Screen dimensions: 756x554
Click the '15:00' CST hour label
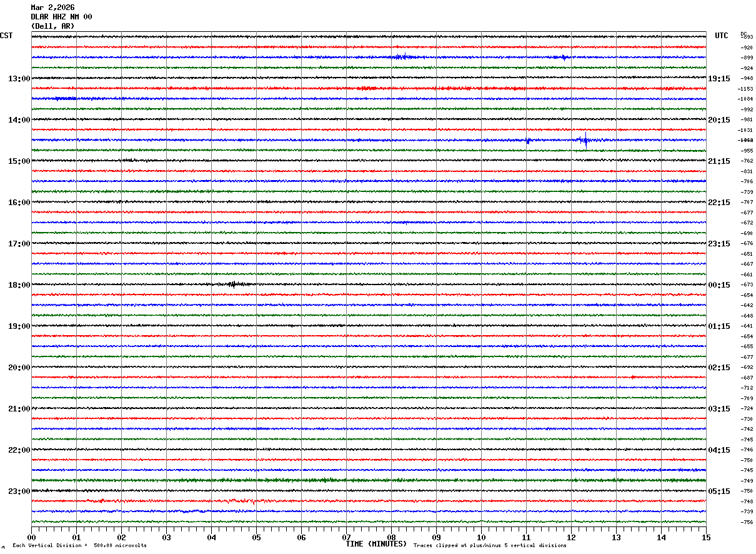click(x=19, y=161)
